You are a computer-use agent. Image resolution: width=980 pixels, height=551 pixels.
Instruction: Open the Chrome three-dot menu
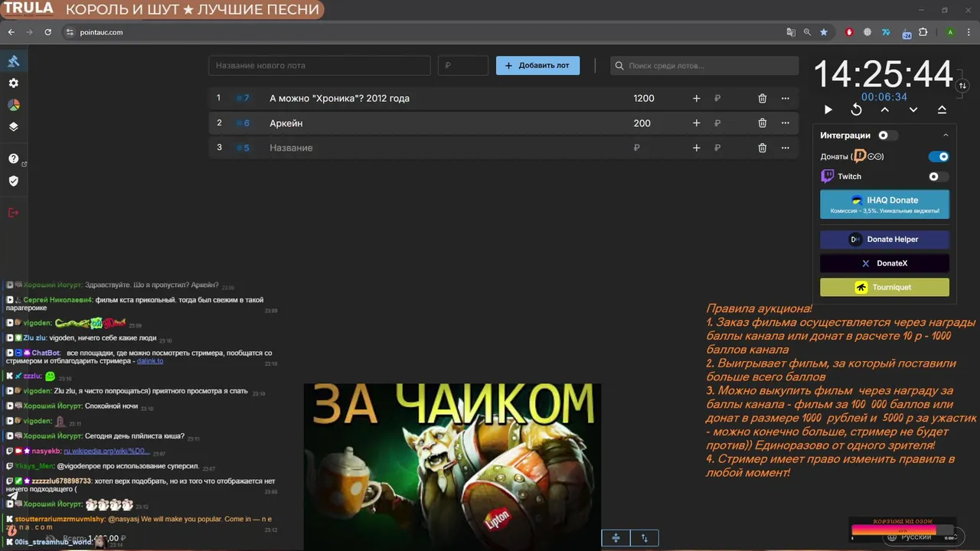click(969, 32)
